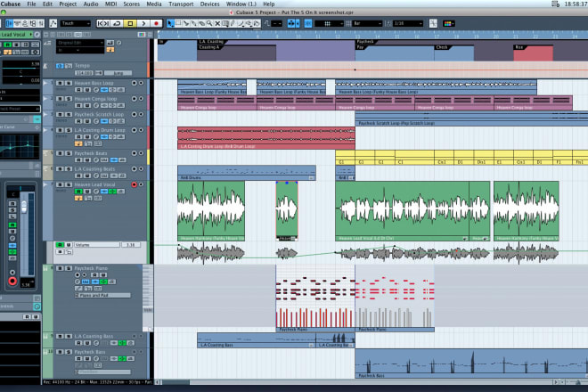This screenshot has height=392, width=588.
Task: Click the Tempo track name
Action: [82, 66]
